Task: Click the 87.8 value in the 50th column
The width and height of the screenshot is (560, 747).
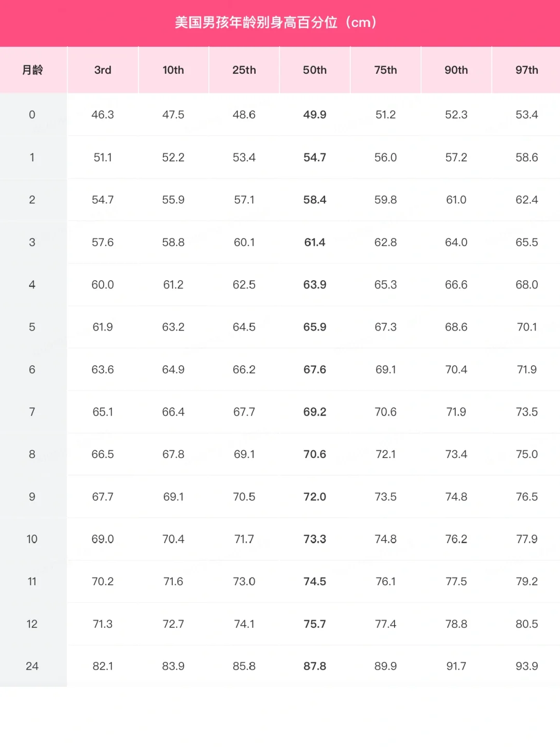Action: point(315,666)
